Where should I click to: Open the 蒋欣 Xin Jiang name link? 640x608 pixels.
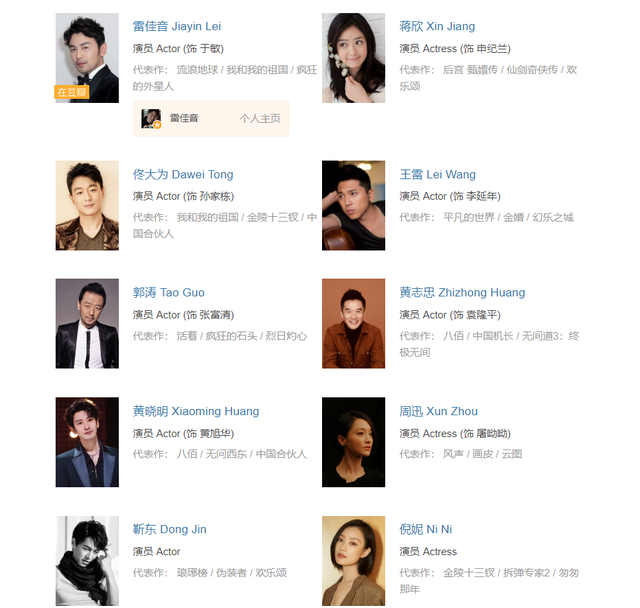437,27
